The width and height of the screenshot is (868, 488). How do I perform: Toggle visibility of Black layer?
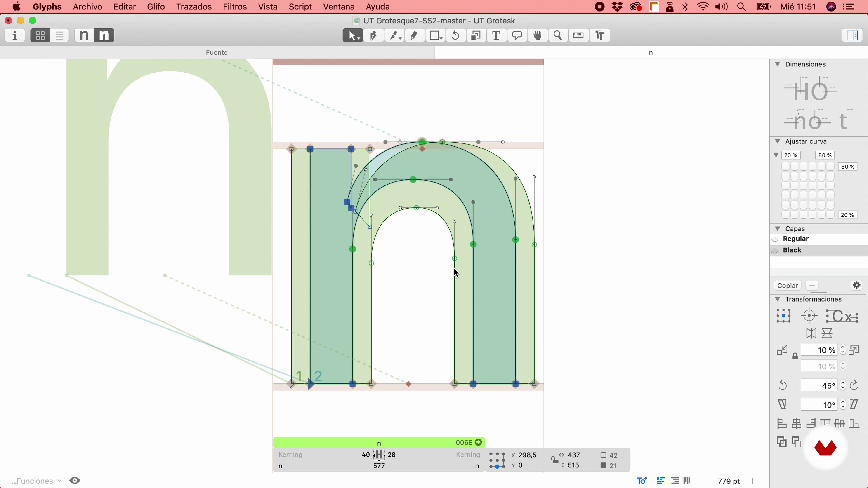click(x=775, y=251)
